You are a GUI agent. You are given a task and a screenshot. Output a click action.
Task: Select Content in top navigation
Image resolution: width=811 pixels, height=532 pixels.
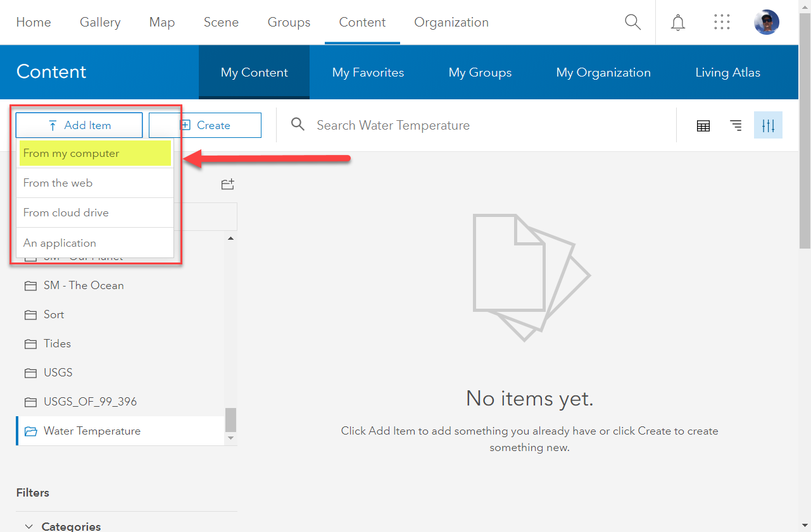pyautogui.click(x=362, y=22)
